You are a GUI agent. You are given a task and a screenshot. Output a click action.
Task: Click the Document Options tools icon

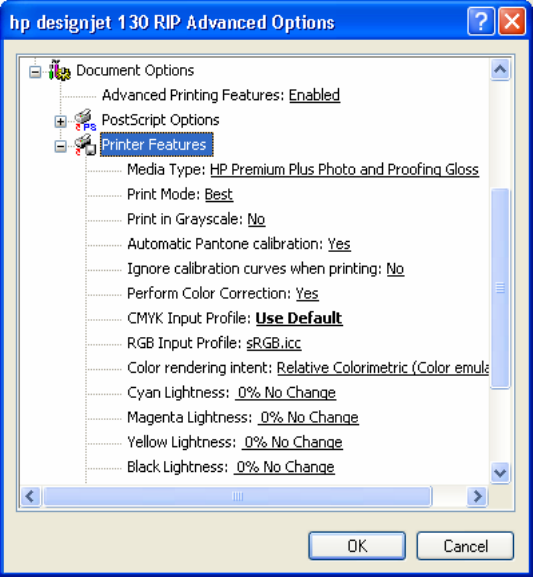60,70
